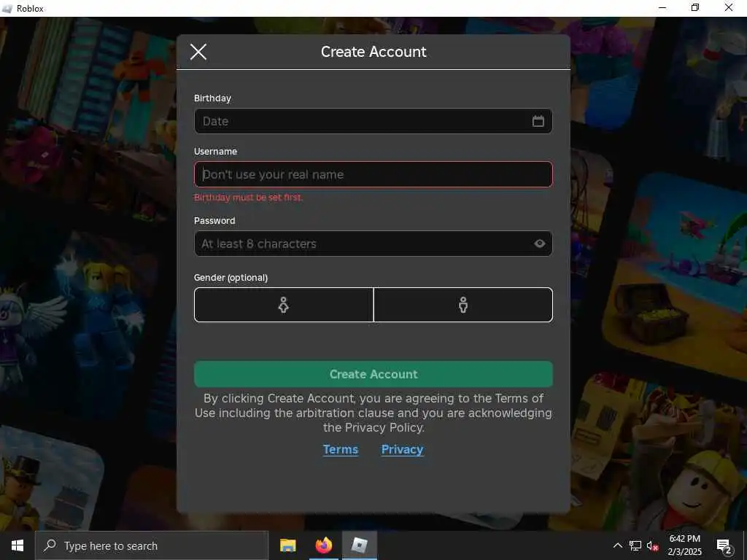Open the notification center icon
This screenshot has height=560, width=747.
(x=724, y=546)
